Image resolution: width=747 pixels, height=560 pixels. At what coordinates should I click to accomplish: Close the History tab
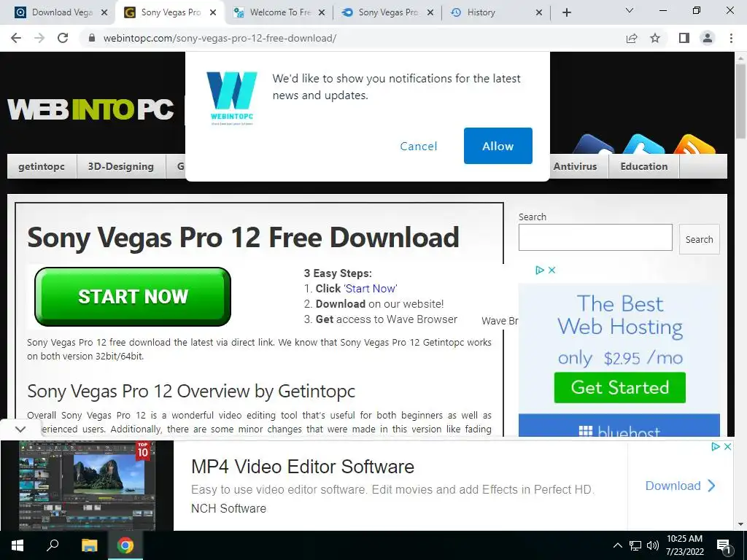click(539, 12)
